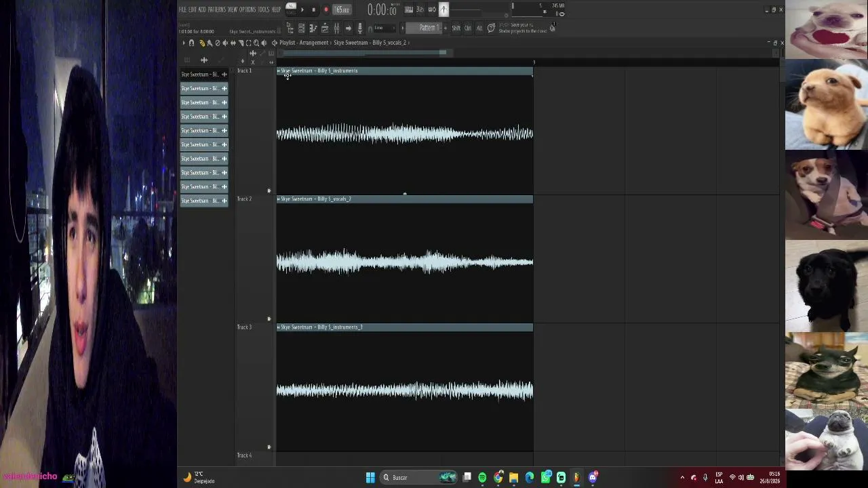The width and height of the screenshot is (868, 488).
Task: Arm recording with the red record button
Action: [325, 9]
